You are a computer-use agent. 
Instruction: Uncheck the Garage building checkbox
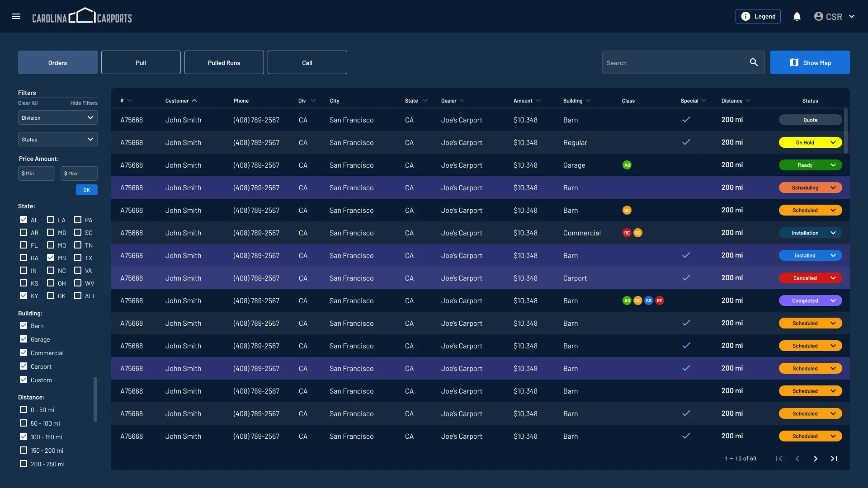pyautogui.click(x=24, y=339)
